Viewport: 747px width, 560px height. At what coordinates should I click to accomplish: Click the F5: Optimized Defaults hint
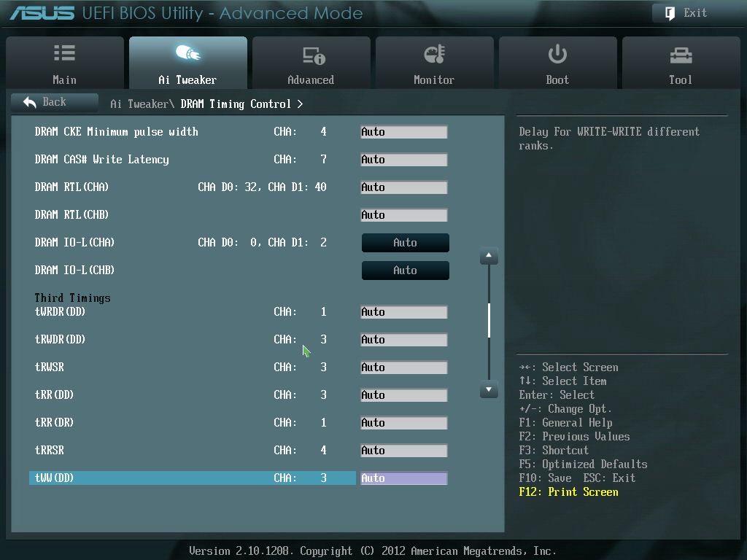pyautogui.click(x=583, y=464)
